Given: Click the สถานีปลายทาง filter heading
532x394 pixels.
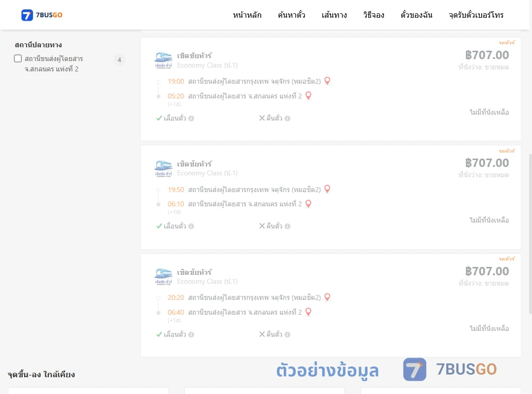Looking at the screenshot, I should (x=38, y=45).
